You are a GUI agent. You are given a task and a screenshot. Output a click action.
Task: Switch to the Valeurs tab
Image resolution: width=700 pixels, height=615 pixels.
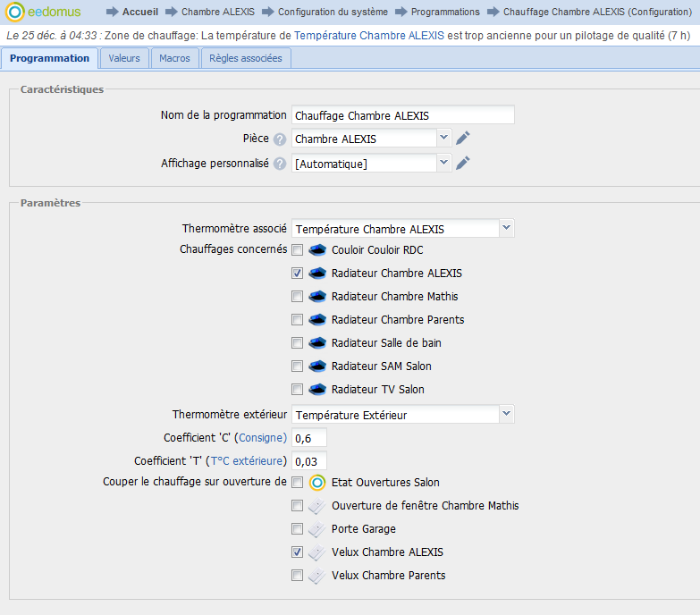click(124, 58)
